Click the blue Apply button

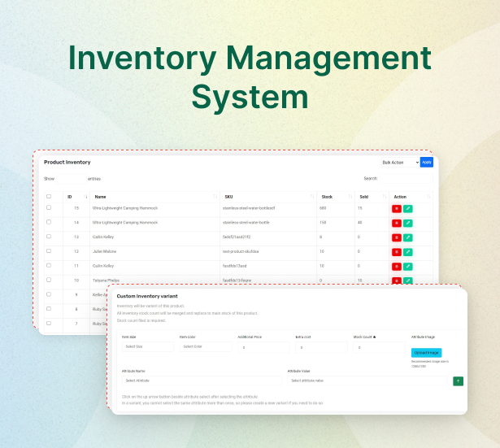click(x=427, y=162)
